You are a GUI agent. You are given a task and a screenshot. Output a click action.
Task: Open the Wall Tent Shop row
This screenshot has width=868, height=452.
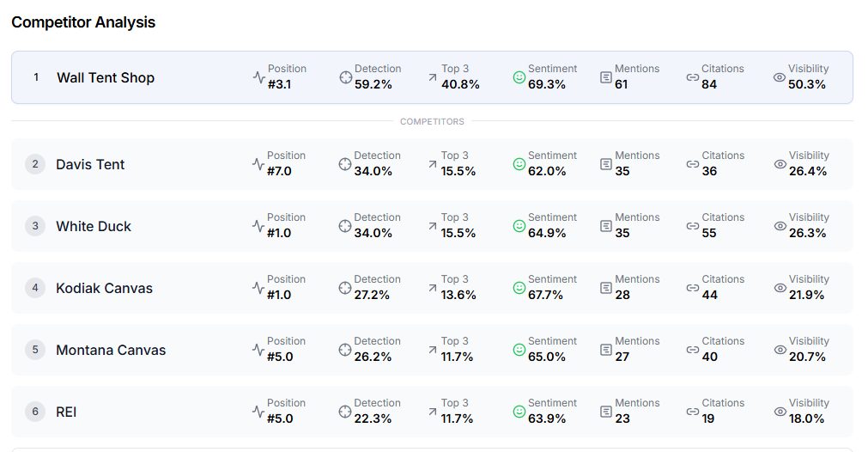point(433,77)
